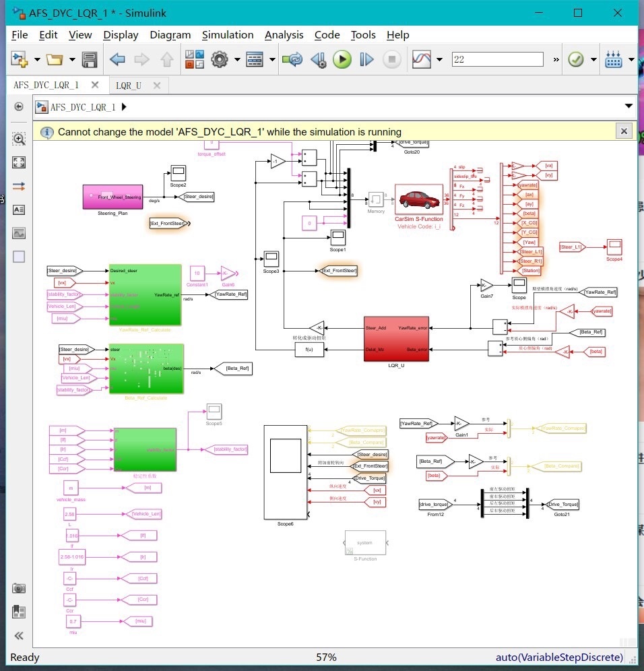The image size is (644, 671).
Task: Expand the Model Advisor checkmark dropdown arrow
Action: [x=593, y=59]
